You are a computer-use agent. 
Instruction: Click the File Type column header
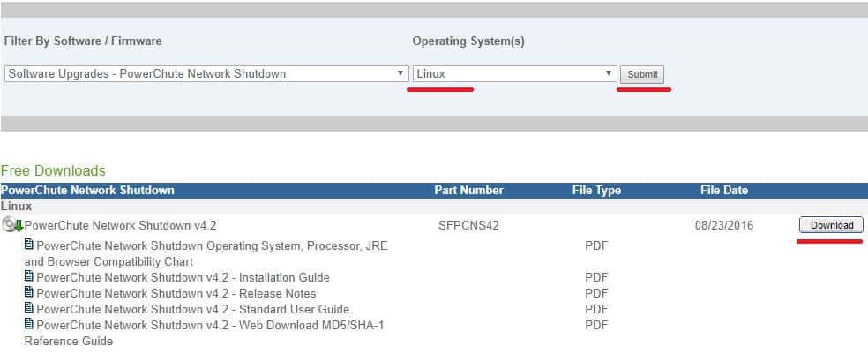[596, 190]
